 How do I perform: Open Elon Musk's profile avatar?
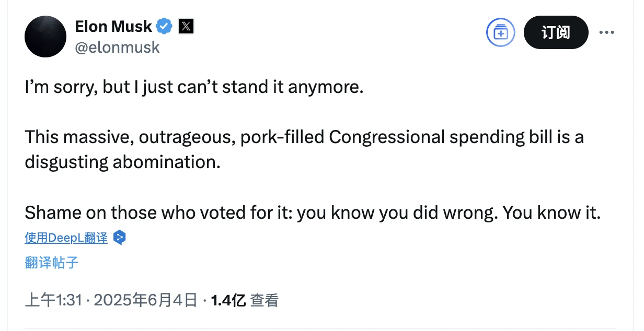[45, 37]
